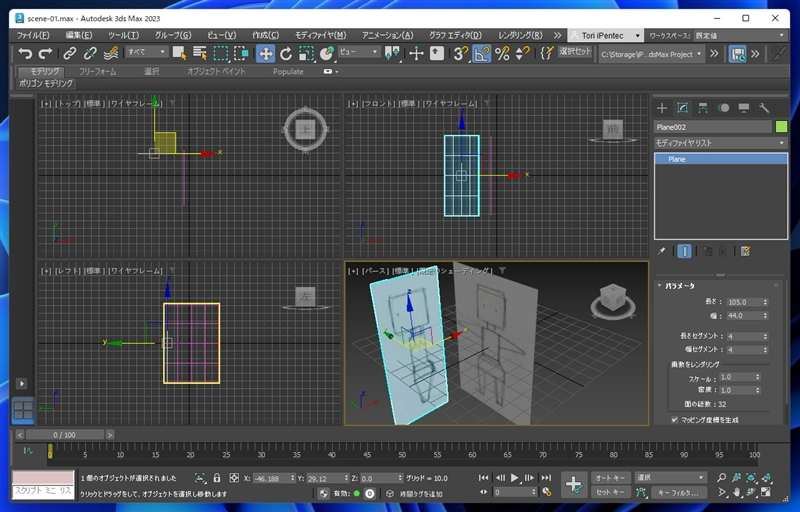Open Create tab in command panel

tap(662, 108)
